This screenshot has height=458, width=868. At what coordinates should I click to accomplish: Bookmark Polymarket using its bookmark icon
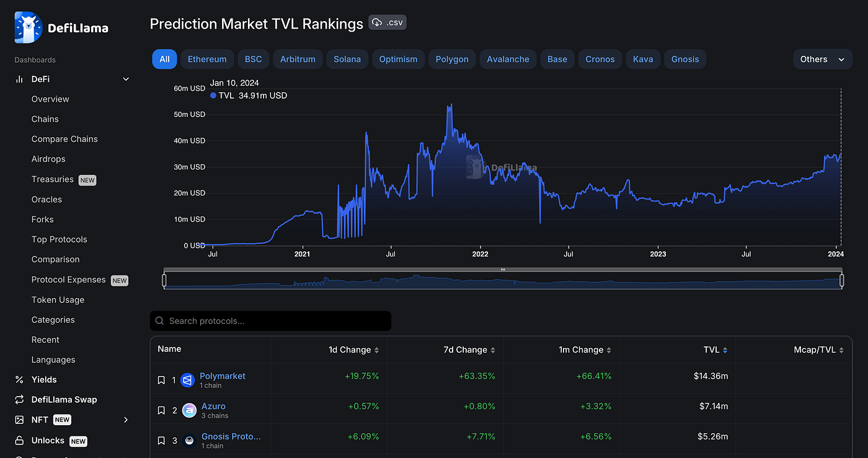[161, 380]
